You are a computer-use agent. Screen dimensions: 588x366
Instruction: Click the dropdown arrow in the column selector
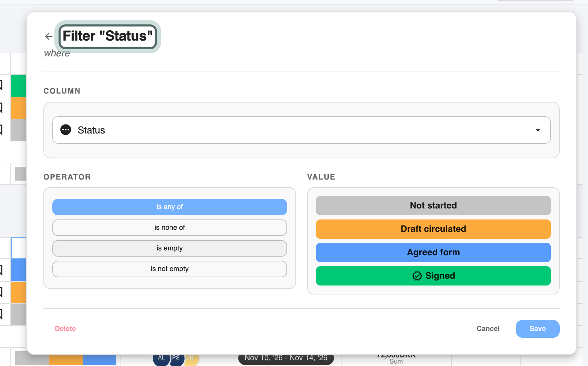[538, 130]
